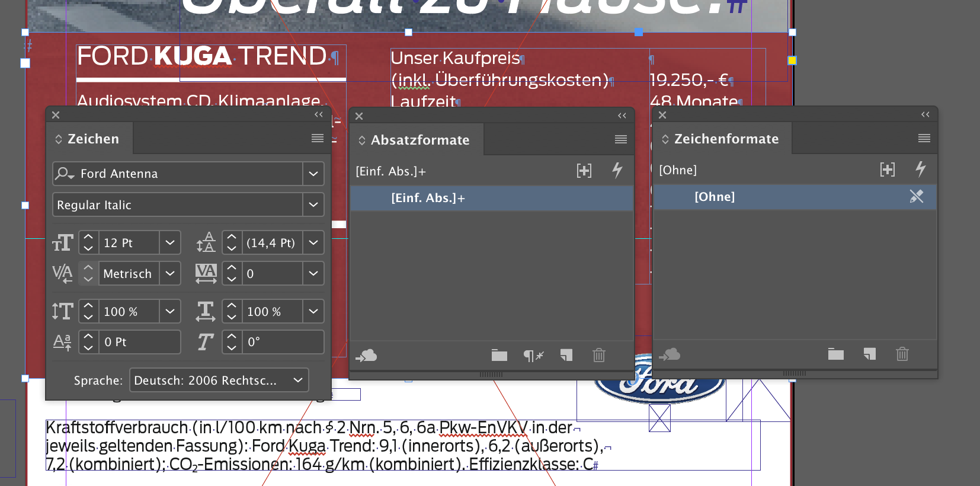Open the horizontal scale 100 % dropdown
980x486 pixels.
[313, 311]
